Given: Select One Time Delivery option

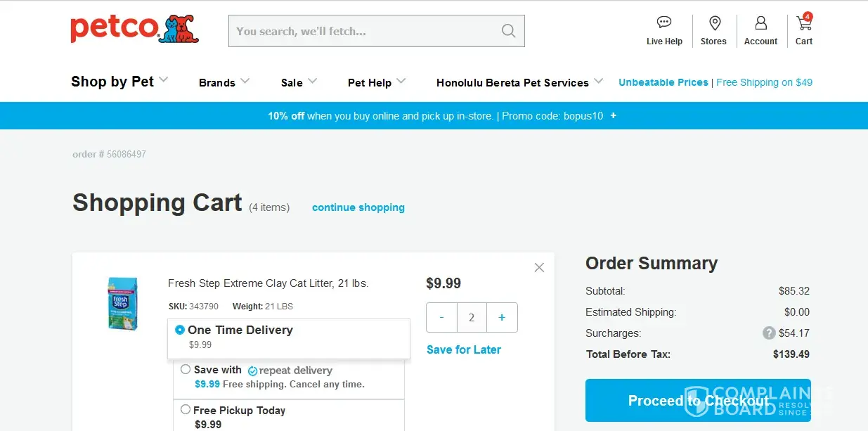Looking at the screenshot, I should tap(180, 330).
